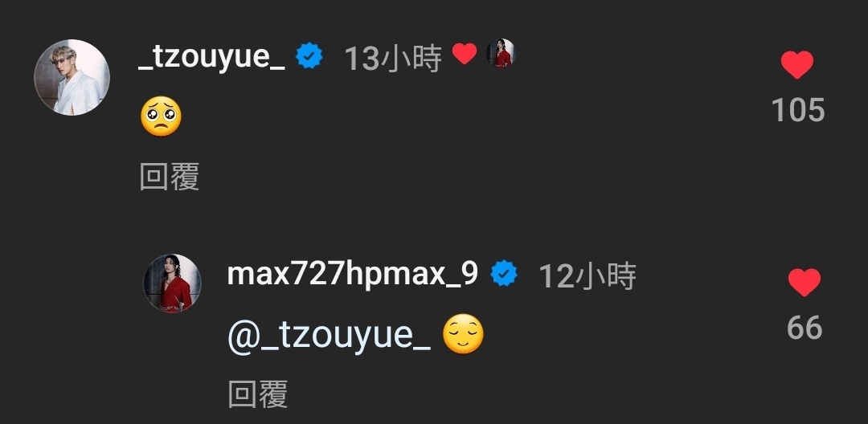Tap the verified badge beside max727hpmax_9
868x424 pixels.
point(504,274)
